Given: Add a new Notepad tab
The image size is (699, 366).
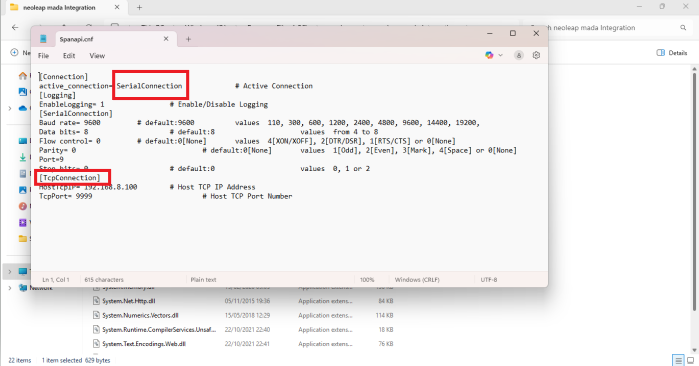Looking at the screenshot, I should click(x=188, y=39).
